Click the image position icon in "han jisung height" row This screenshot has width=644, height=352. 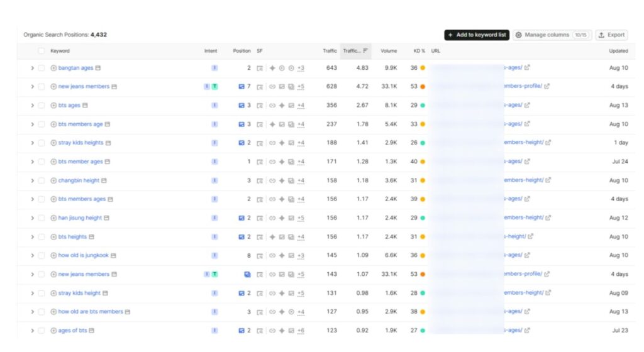tap(241, 218)
